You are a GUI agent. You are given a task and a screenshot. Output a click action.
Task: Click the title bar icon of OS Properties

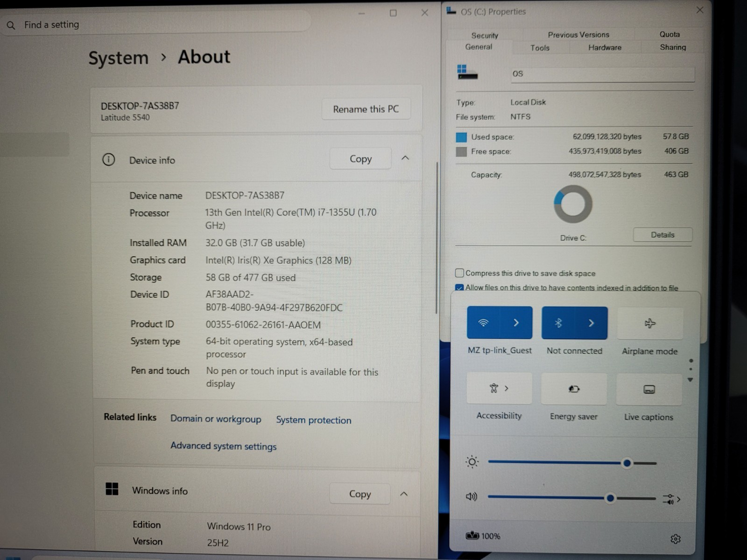451,10
